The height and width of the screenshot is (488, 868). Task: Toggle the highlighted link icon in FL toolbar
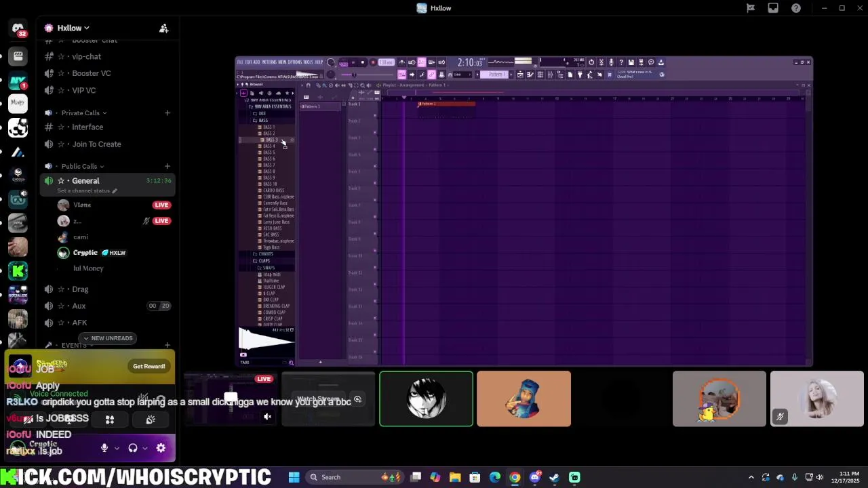(x=432, y=75)
